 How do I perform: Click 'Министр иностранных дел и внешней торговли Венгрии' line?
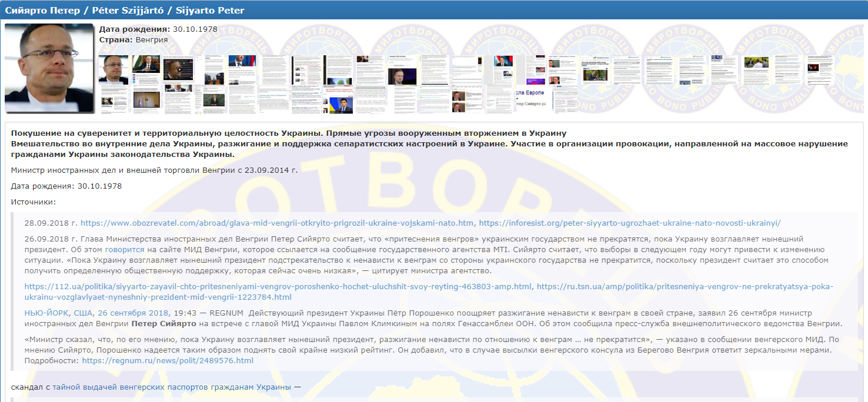point(155,170)
